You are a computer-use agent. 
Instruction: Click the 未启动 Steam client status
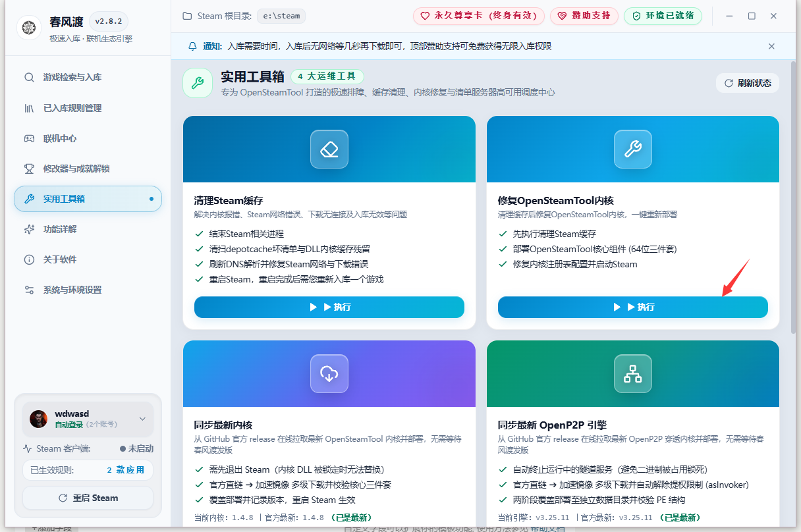coord(136,448)
